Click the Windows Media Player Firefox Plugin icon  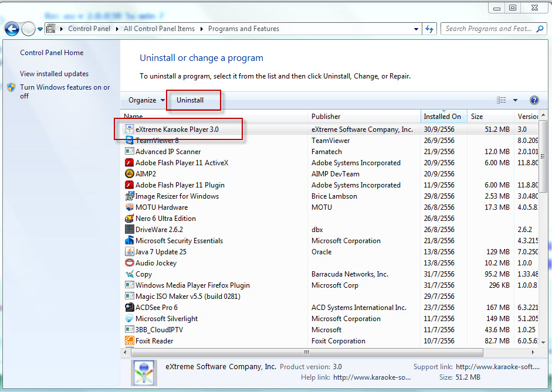[x=130, y=285]
